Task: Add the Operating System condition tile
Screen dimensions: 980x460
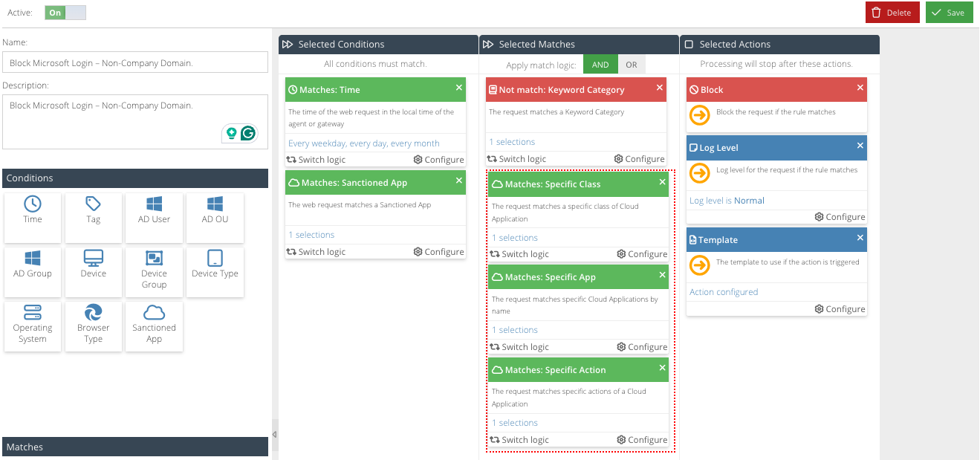Action: pos(33,326)
